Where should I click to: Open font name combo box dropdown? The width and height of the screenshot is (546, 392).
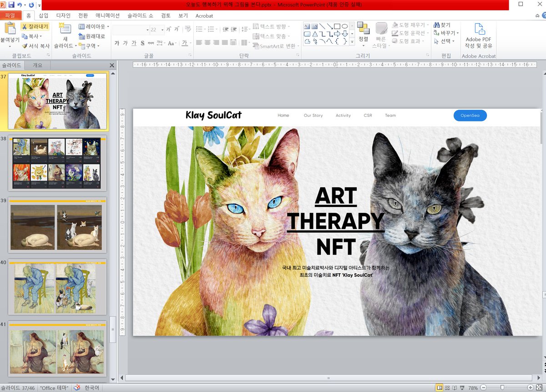[x=148, y=30]
